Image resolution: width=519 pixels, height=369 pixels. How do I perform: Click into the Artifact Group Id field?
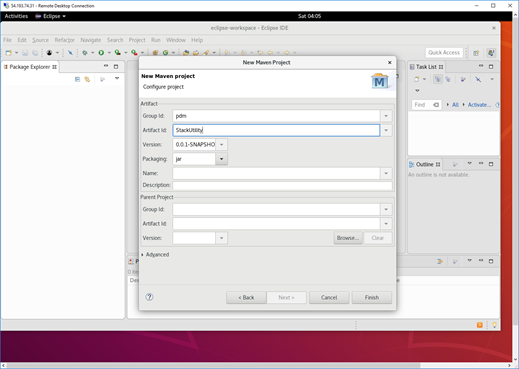click(x=276, y=116)
